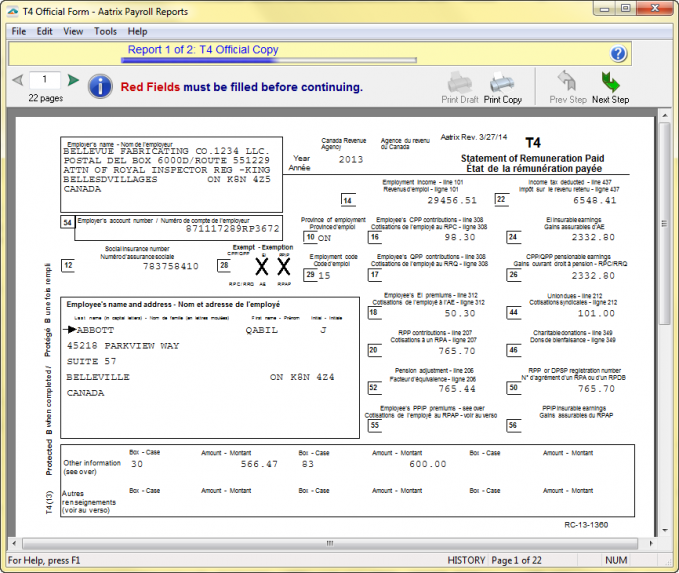Click CPP/QPP pensionable earnings 2332.80 box 26
The image size is (679, 573).
(x=593, y=276)
